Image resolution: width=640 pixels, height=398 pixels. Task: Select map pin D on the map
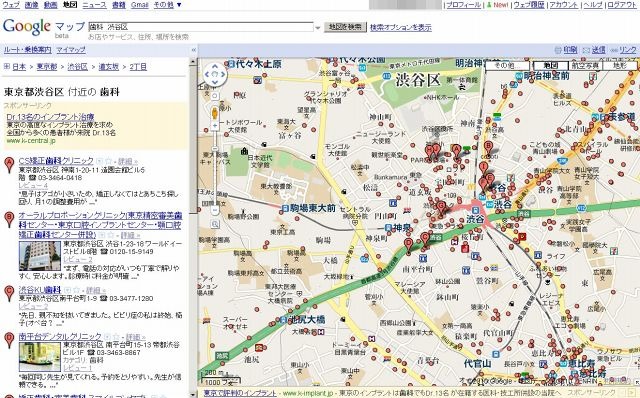tap(408, 245)
